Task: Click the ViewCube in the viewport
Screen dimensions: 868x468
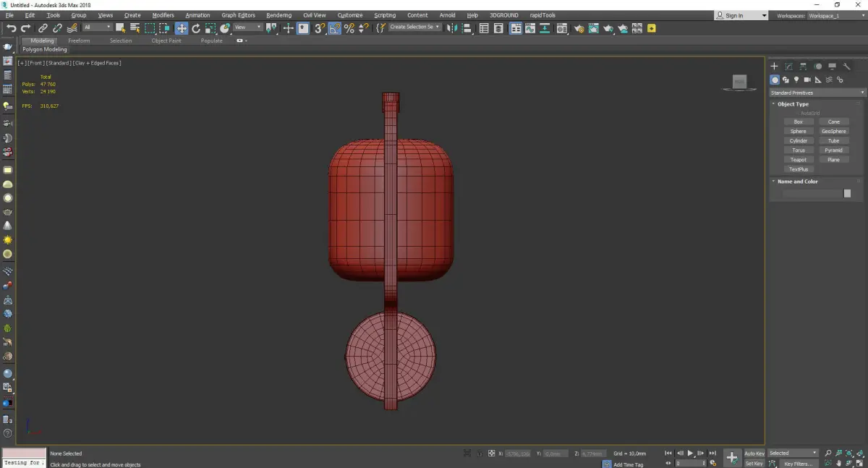Action: coord(739,82)
